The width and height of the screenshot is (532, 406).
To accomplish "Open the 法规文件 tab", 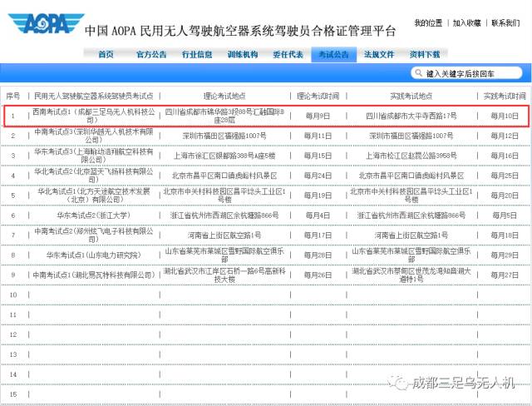I will point(379,55).
